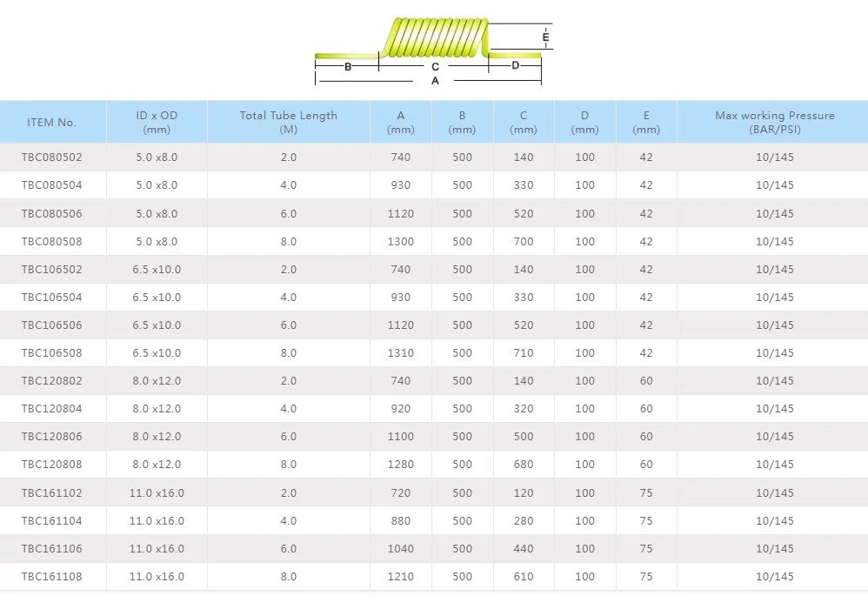The image size is (868, 596).
Task: Click the C value 120 in TBC161102 row
Action: coord(523,493)
